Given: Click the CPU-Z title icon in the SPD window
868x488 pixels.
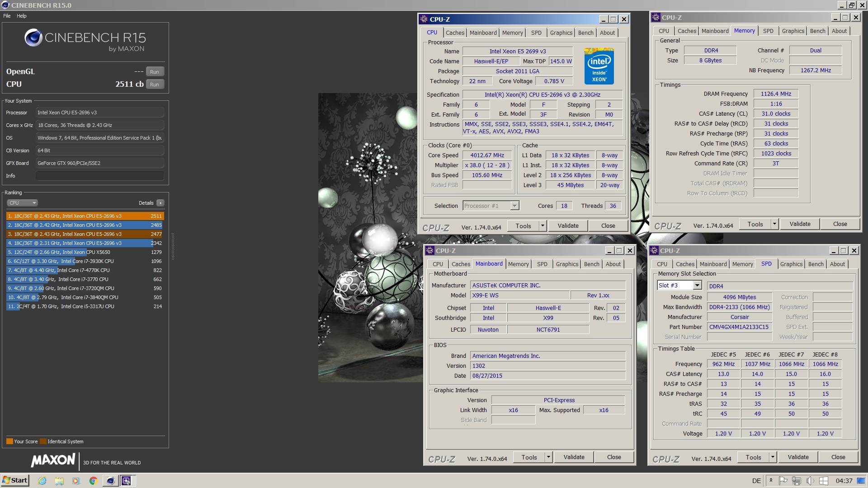Looking at the screenshot, I should point(654,250).
